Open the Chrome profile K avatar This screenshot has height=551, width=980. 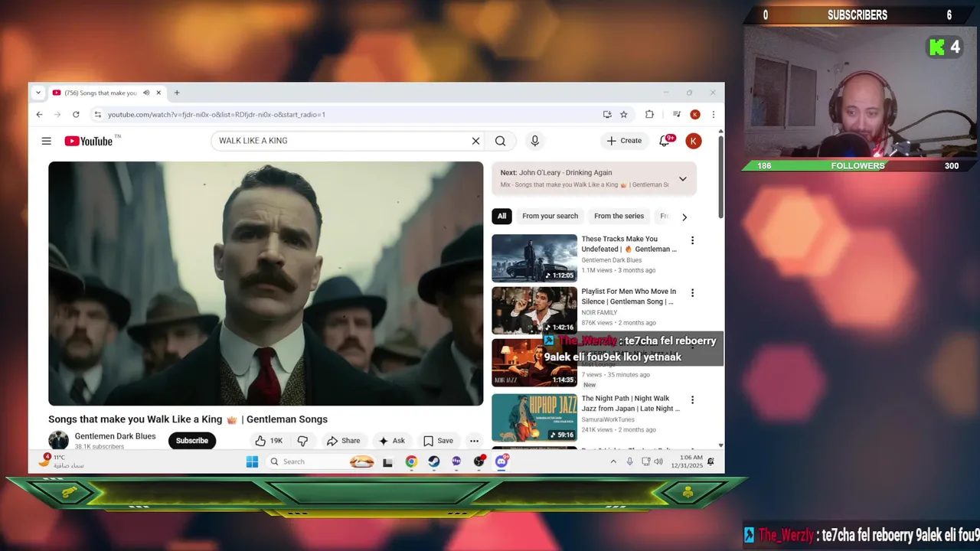point(695,115)
